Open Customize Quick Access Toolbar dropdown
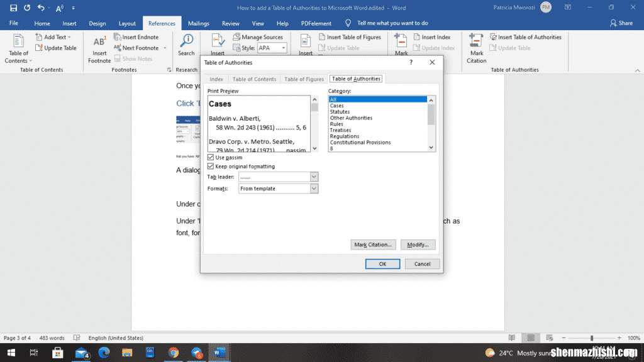644x362 pixels. click(x=73, y=8)
